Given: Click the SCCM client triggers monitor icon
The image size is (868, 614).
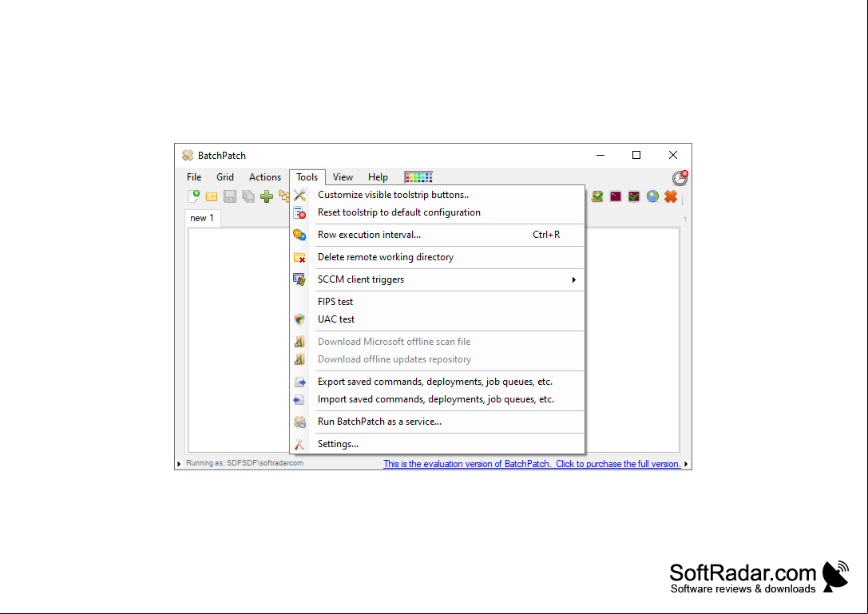Looking at the screenshot, I should point(299,279).
